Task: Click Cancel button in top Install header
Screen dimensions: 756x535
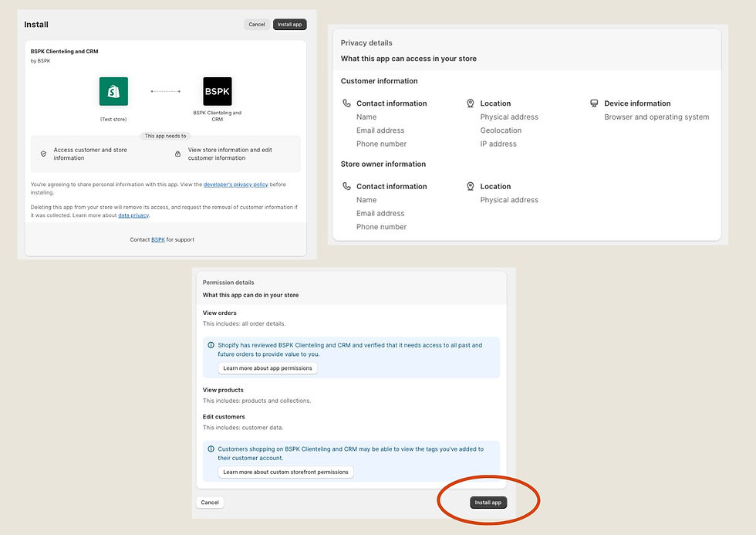Action: [x=256, y=25]
